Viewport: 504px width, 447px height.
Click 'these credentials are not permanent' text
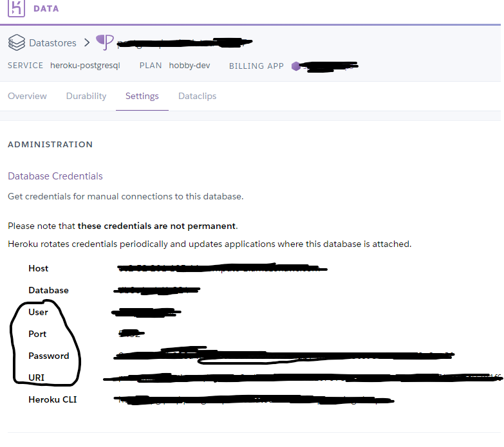(156, 226)
